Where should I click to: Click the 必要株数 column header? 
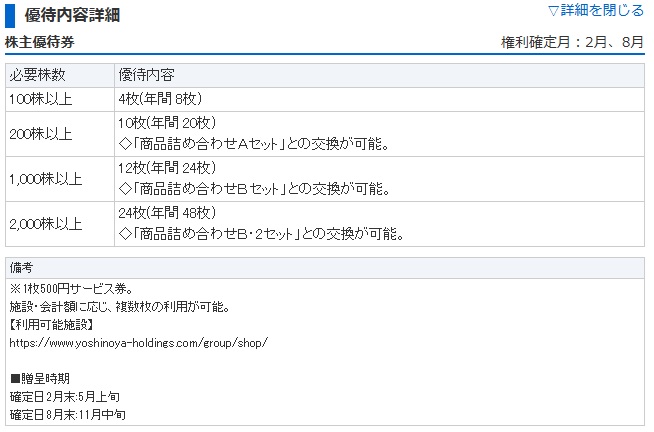(38, 76)
